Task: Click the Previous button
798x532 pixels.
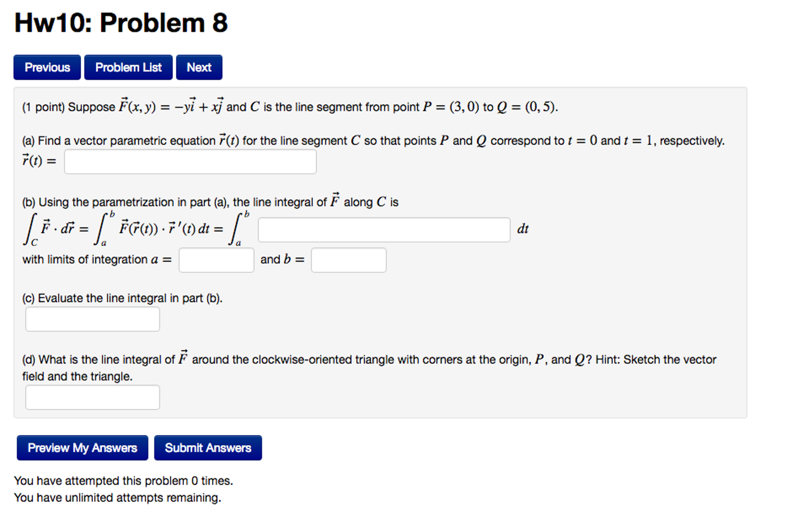Action: pyautogui.click(x=47, y=67)
